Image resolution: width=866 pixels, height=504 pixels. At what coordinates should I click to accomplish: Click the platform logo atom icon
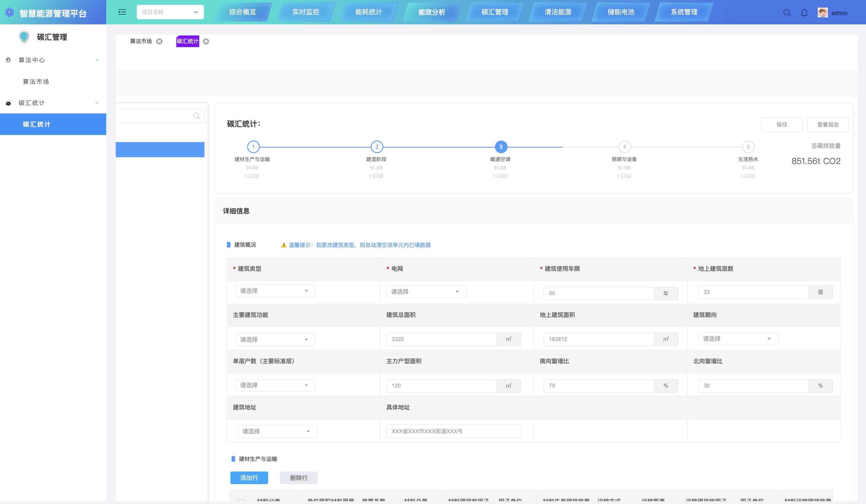tap(10, 13)
